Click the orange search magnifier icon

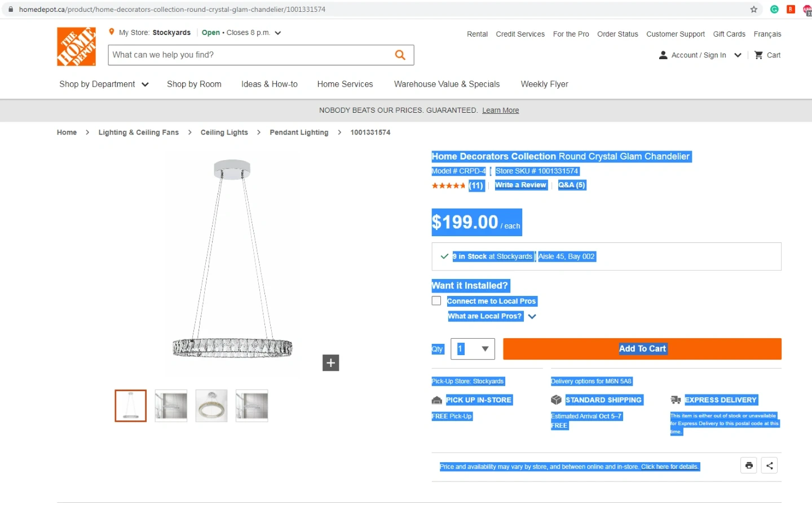point(400,55)
